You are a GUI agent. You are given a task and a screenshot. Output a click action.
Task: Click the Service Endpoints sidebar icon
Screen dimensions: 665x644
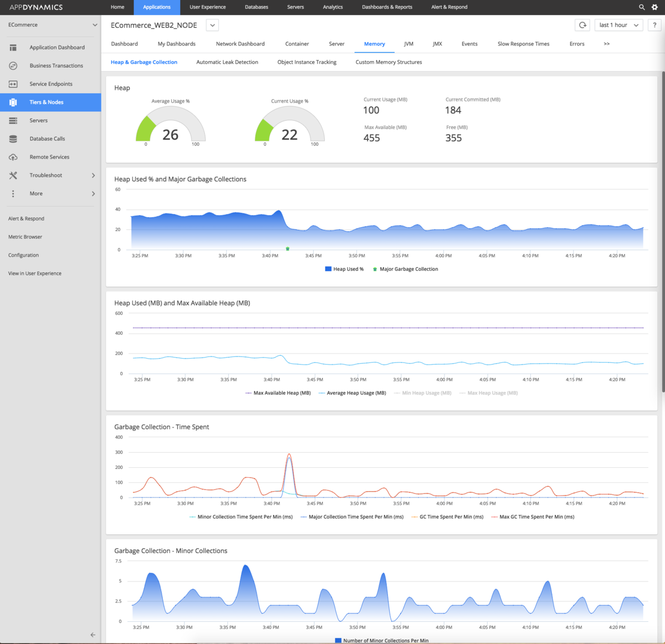point(13,84)
